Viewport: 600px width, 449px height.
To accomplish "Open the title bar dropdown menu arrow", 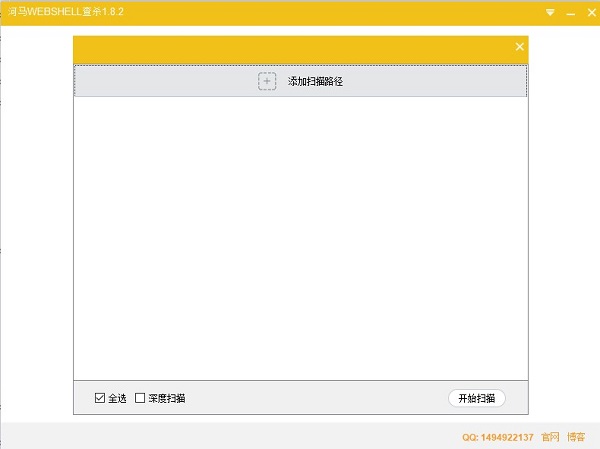I will point(550,13).
